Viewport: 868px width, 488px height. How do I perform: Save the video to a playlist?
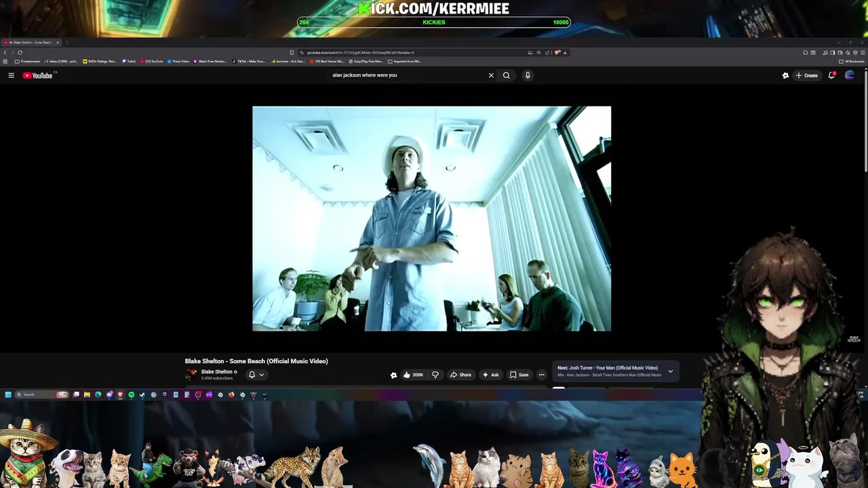point(519,375)
